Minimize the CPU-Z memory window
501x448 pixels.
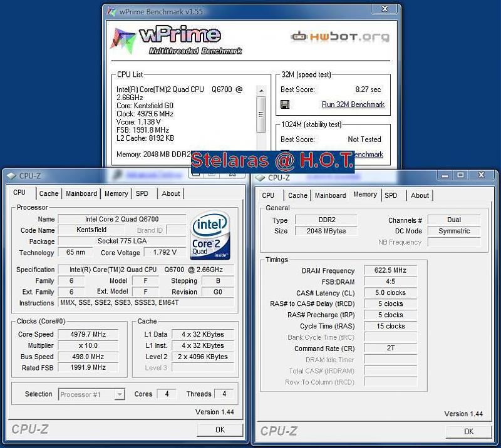coord(445,175)
